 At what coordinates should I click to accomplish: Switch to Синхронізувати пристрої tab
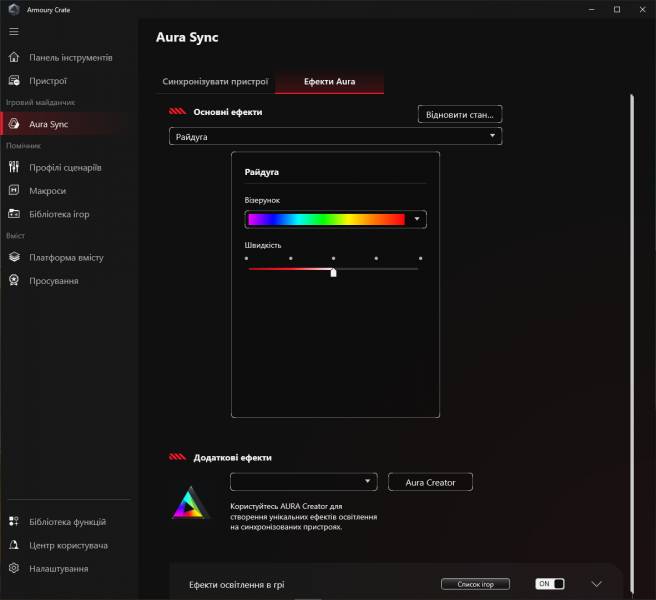click(215, 82)
